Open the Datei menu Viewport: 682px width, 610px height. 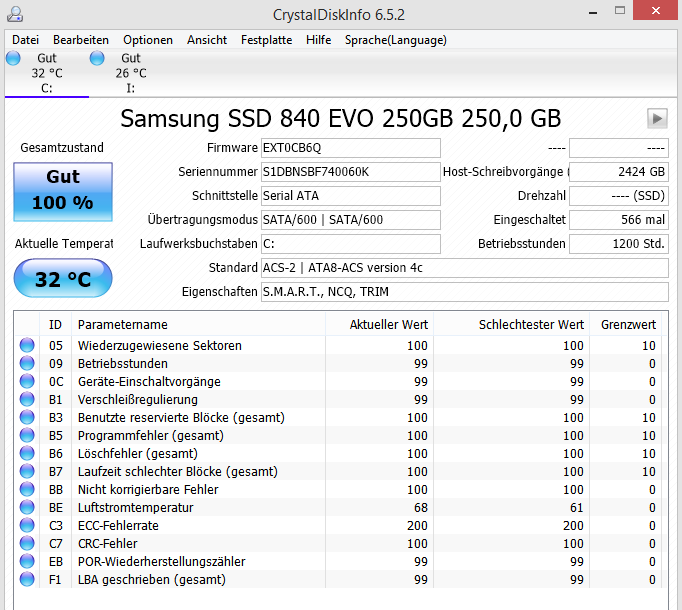click(25, 40)
